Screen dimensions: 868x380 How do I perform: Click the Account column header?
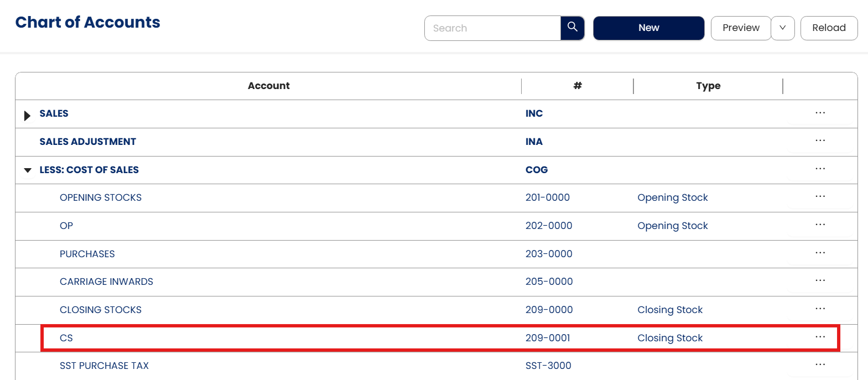tap(268, 86)
